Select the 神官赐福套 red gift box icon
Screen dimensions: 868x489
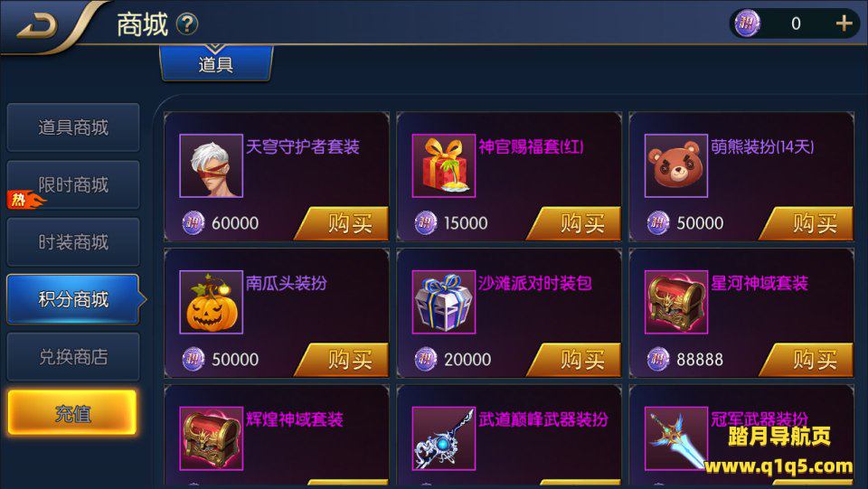[443, 165]
